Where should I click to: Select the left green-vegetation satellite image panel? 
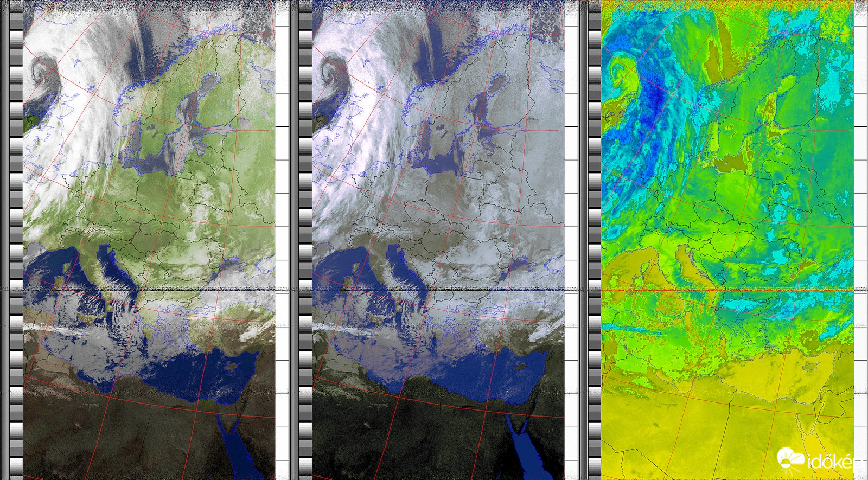(149, 240)
